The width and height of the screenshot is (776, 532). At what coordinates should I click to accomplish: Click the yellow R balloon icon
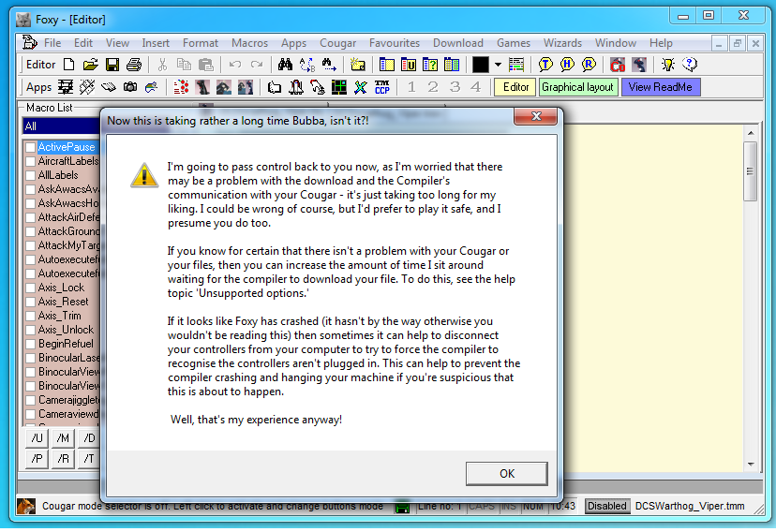tap(589, 65)
